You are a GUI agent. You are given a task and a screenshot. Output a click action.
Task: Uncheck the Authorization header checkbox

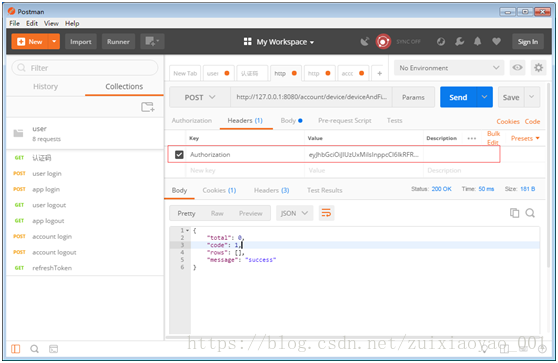(x=179, y=154)
